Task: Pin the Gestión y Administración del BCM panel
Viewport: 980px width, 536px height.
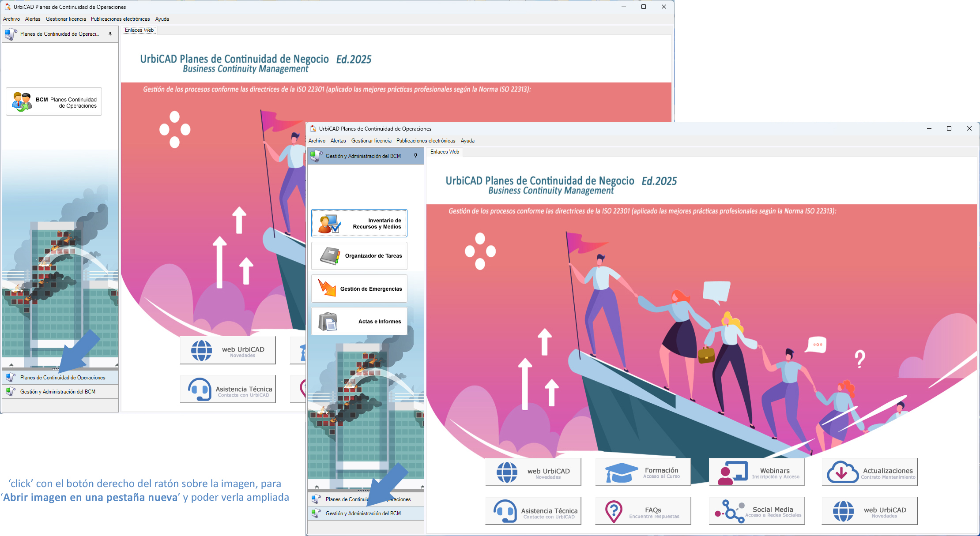Action: [415, 156]
